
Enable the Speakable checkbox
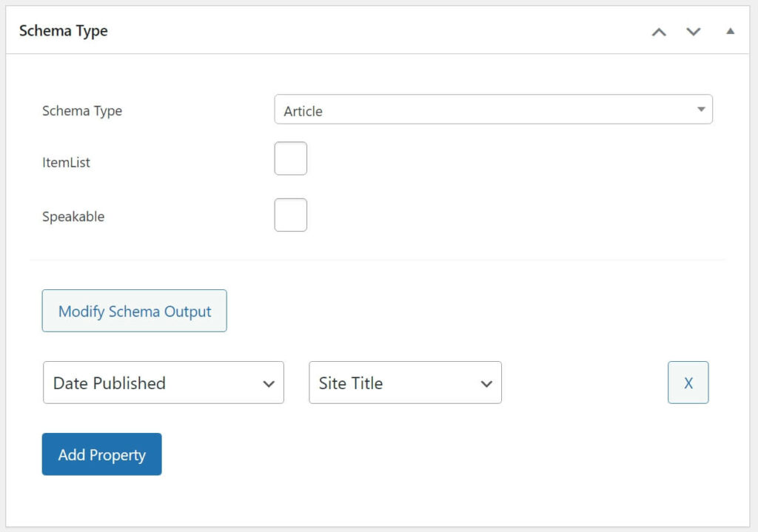click(x=290, y=214)
